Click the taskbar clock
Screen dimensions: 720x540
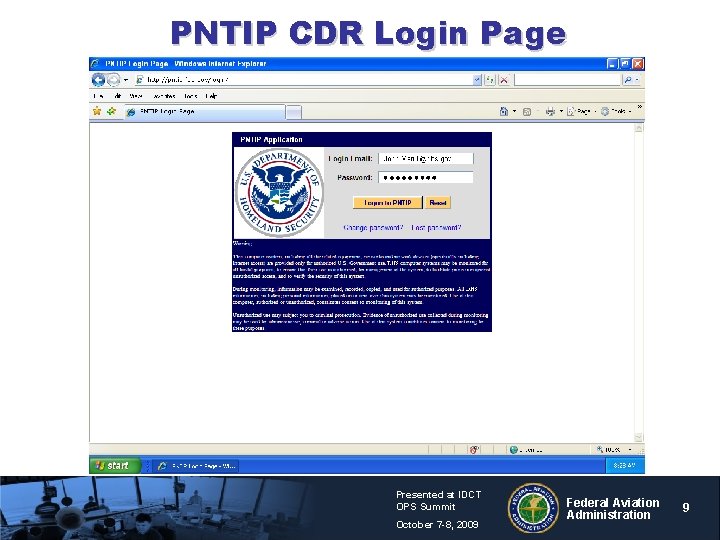[624, 466]
